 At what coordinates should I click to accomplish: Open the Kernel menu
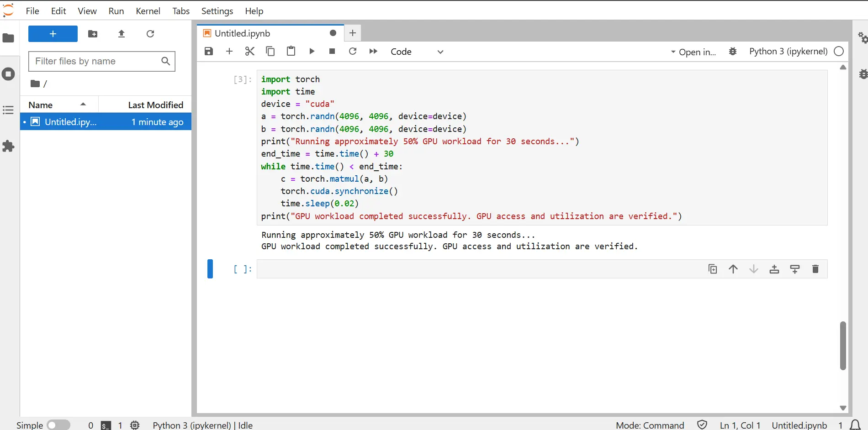[x=148, y=11]
